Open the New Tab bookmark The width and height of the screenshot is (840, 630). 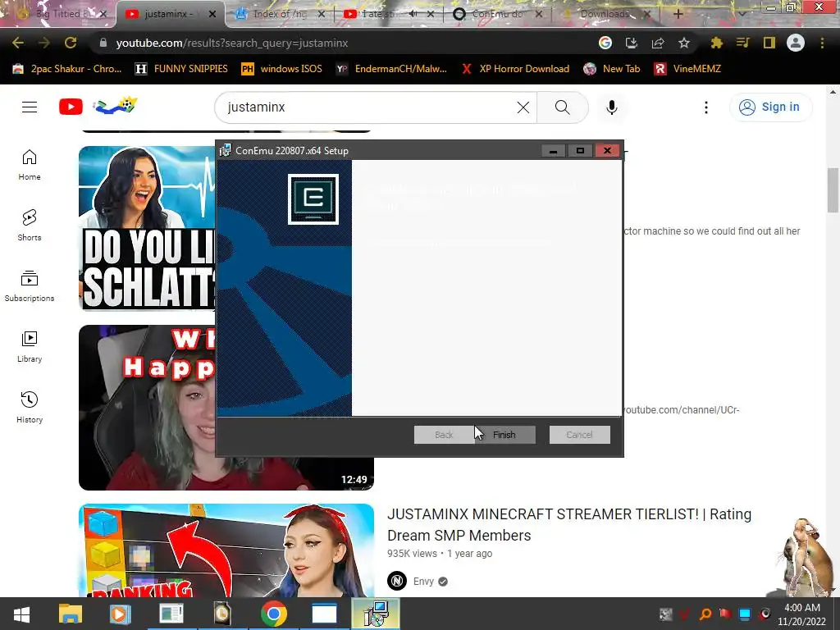point(612,69)
